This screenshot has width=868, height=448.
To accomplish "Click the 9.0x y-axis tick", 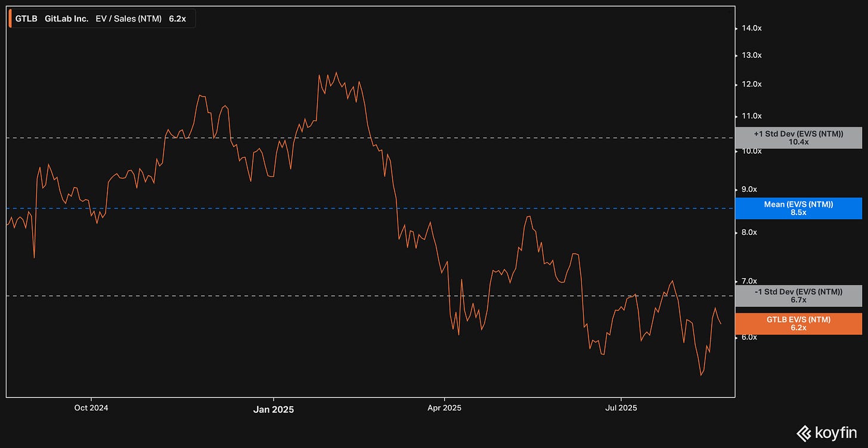I will [x=748, y=189].
